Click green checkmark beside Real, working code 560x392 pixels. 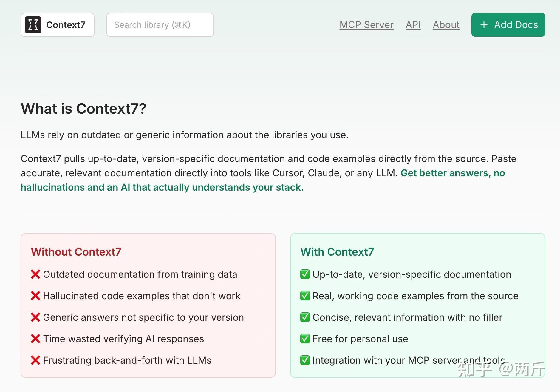point(305,296)
